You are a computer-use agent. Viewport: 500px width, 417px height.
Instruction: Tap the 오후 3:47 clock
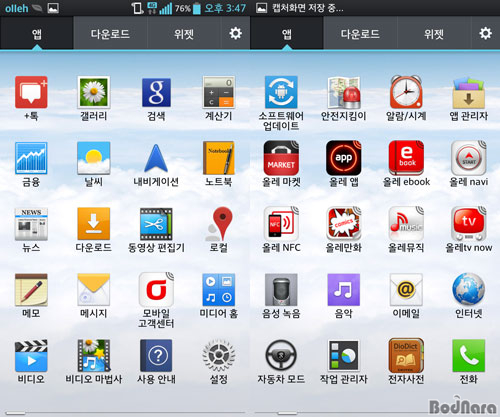[225, 8]
